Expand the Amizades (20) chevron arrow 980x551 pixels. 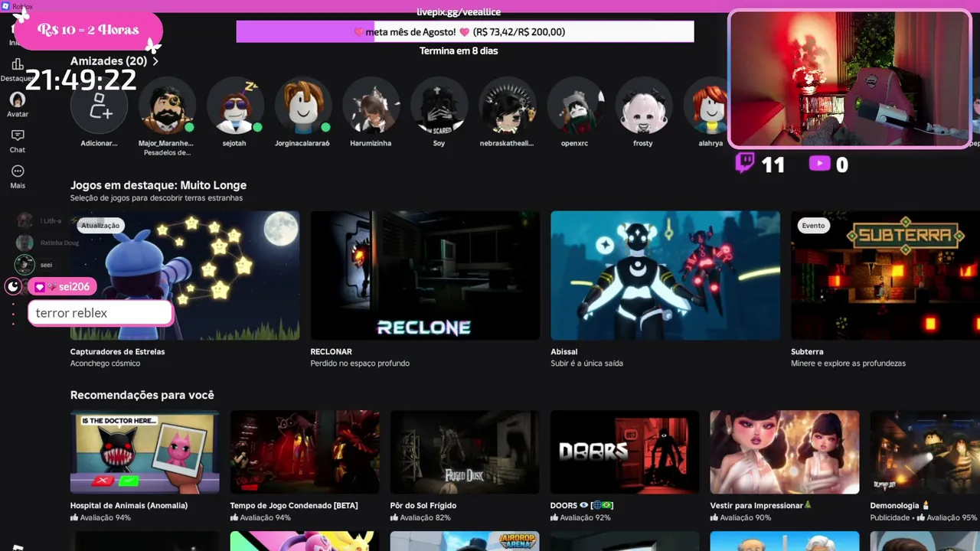click(155, 61)
